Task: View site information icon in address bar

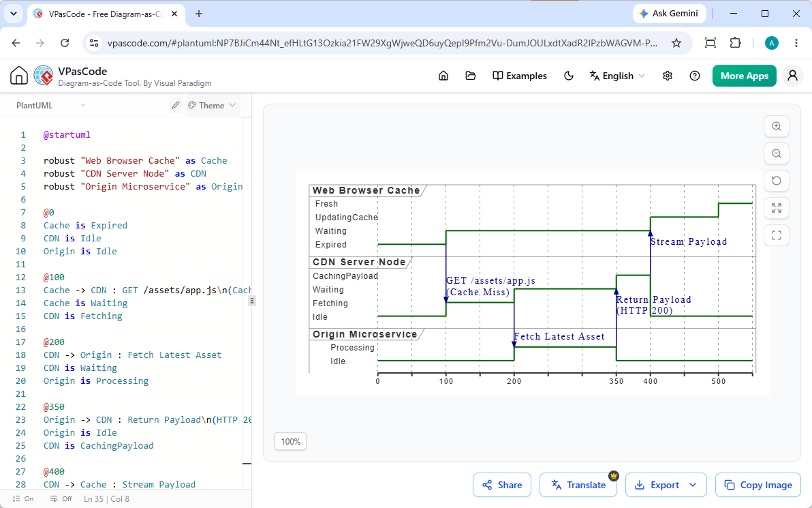Action: click(x=94, y=43)
